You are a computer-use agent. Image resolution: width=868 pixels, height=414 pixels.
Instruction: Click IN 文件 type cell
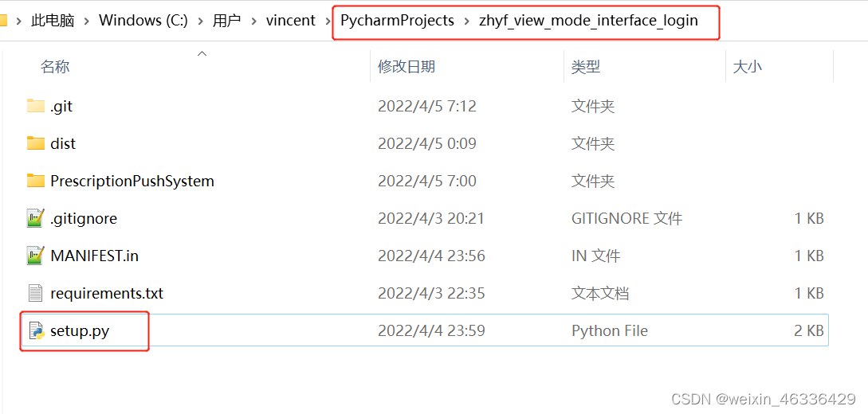[595, 256]
